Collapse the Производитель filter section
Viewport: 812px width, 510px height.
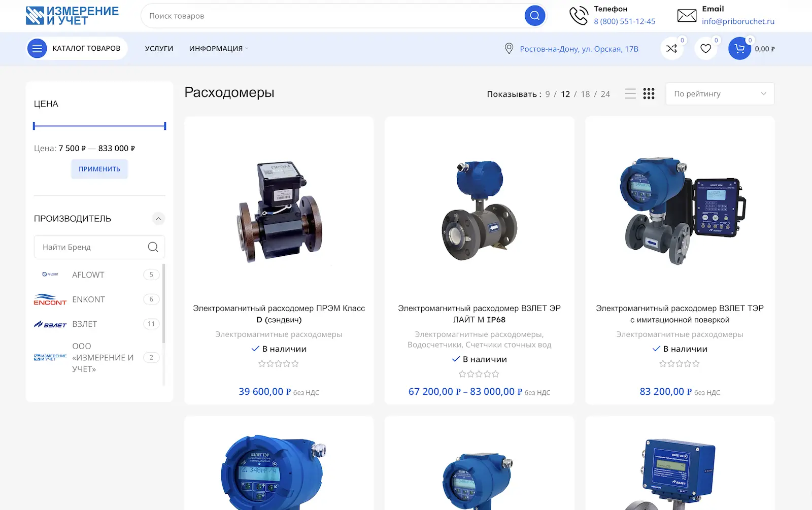(158, 219)
